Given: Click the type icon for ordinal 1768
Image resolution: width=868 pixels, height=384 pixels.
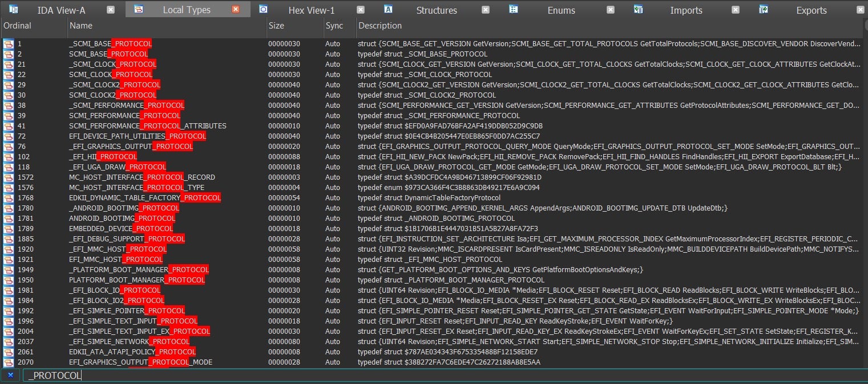Looking at the screenshot, I should point(9,198).
